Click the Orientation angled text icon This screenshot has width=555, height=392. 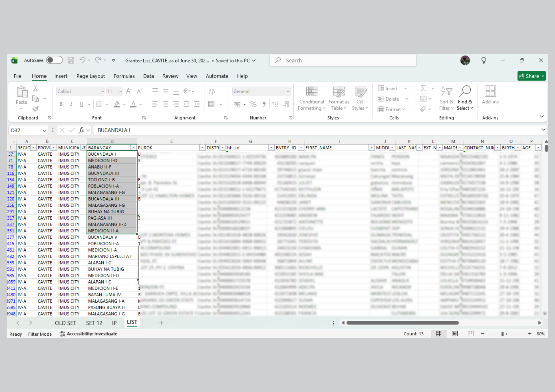coord(186,91)
